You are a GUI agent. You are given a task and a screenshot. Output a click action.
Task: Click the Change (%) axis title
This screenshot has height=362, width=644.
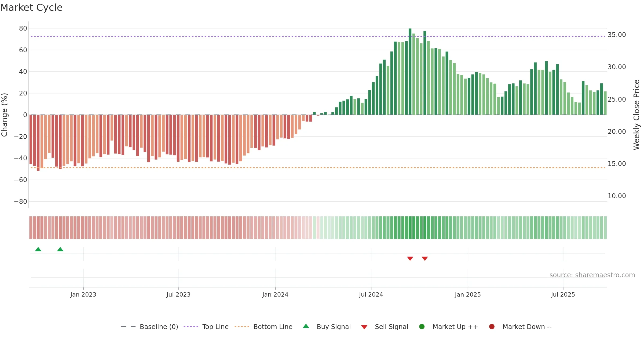click(x=4, y=115)
